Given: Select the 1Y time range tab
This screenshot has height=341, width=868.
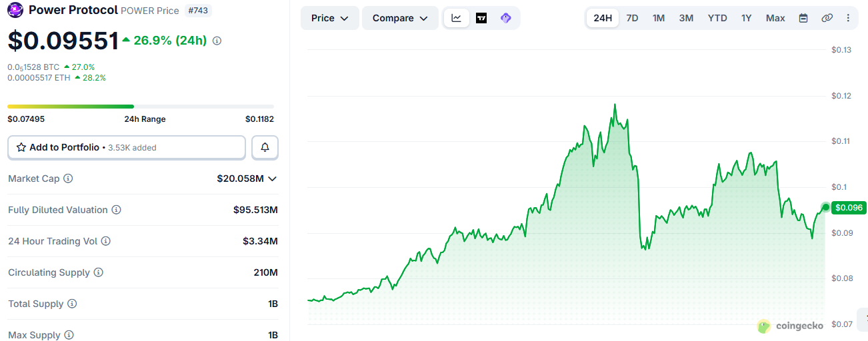Looking at the screenshot, I should click(x=746, y=18).
